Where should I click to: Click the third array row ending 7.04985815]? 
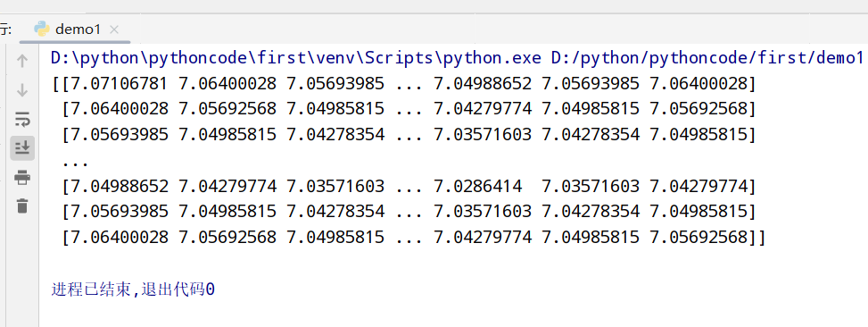(x=409, y=135)
